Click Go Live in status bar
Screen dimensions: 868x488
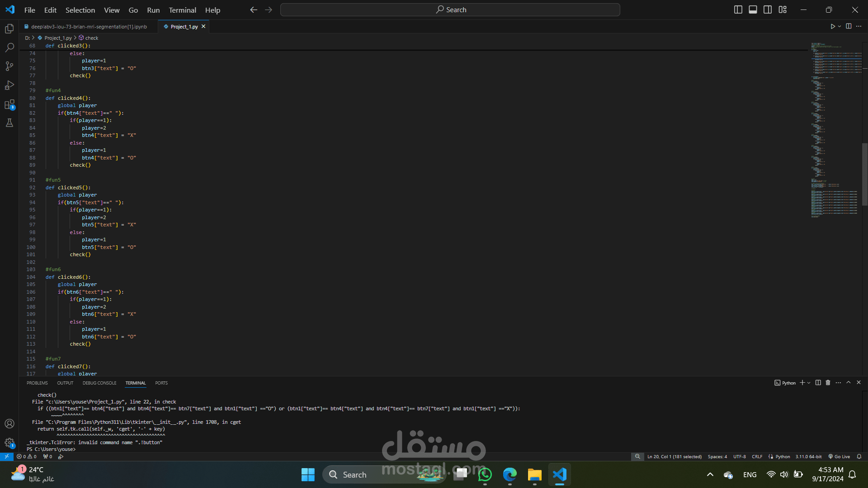(839, 457)
